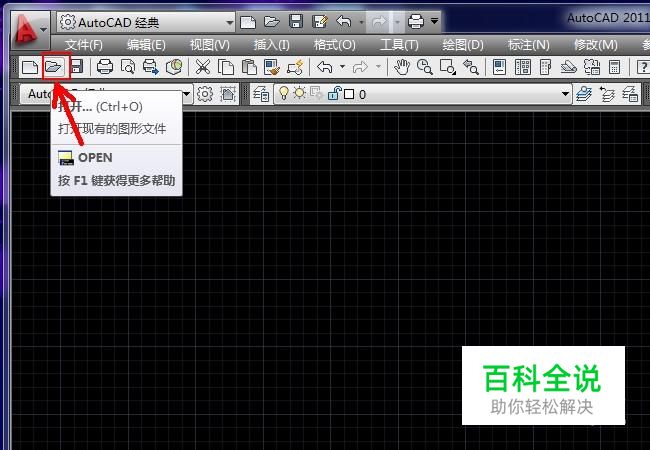Expand Workspaces toolbar dropdown arrow
This screenshot has height=450, width=650.
(x=187, y=94)
